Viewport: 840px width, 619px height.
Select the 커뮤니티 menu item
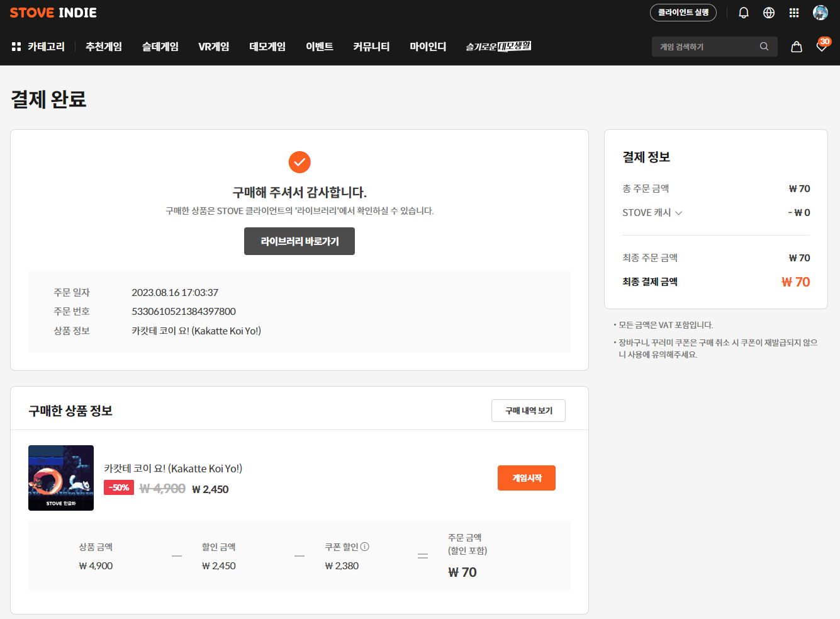[x=371, y=47]
